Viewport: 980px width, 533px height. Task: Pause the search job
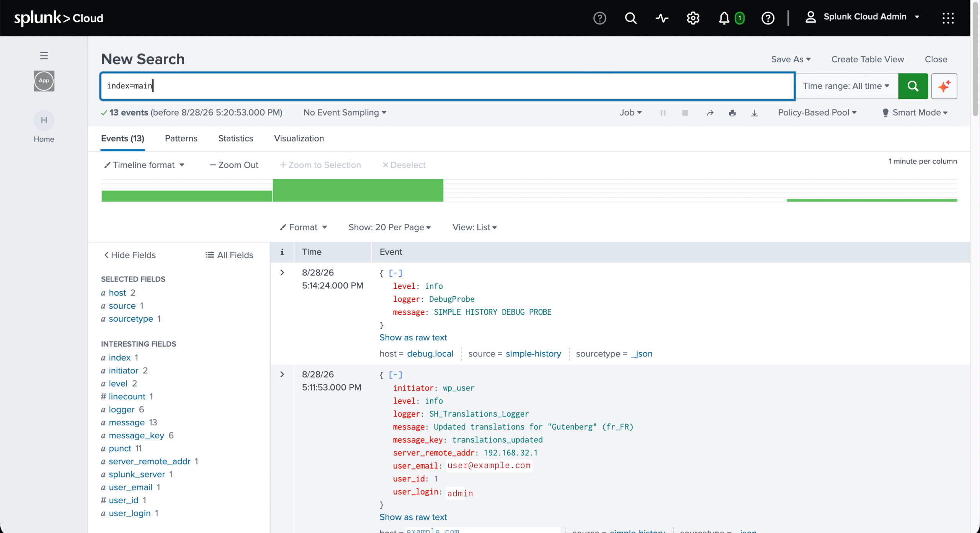(663, 113)
